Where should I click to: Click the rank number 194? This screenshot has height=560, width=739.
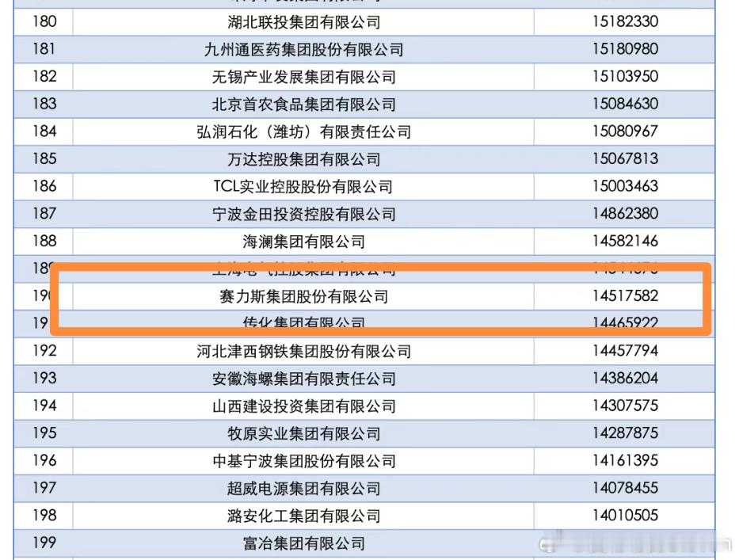pyautogui.click(x=45, y=406)
